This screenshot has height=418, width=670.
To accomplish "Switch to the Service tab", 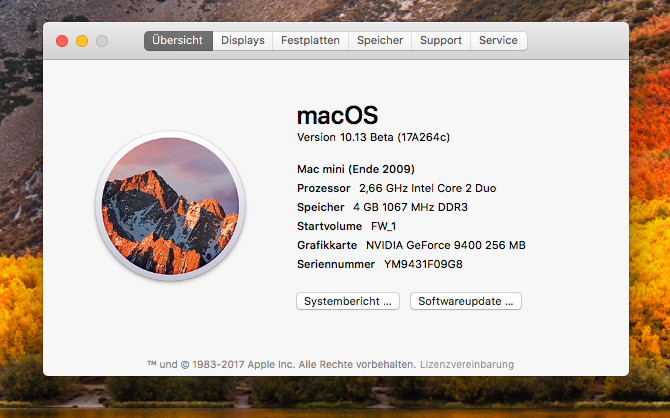I will pyautogui.click(x=498, y=41).
